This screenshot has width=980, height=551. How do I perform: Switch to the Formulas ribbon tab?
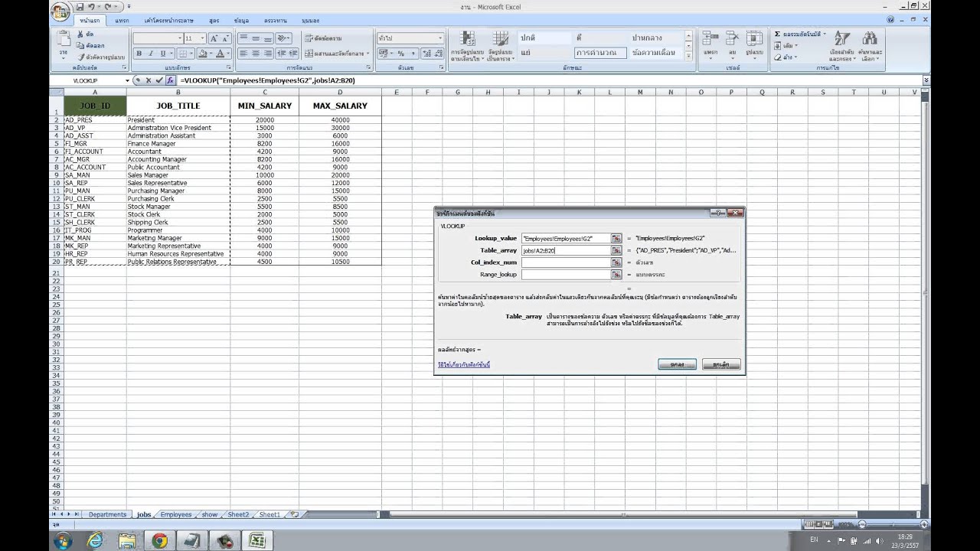[x=214, y=21]
